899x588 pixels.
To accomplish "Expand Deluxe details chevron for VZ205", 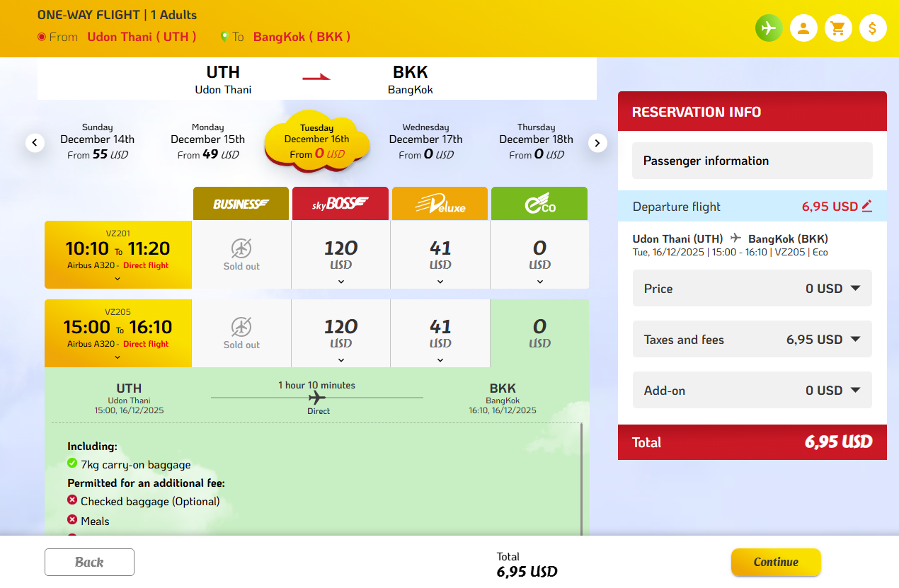I will [440, 359].
